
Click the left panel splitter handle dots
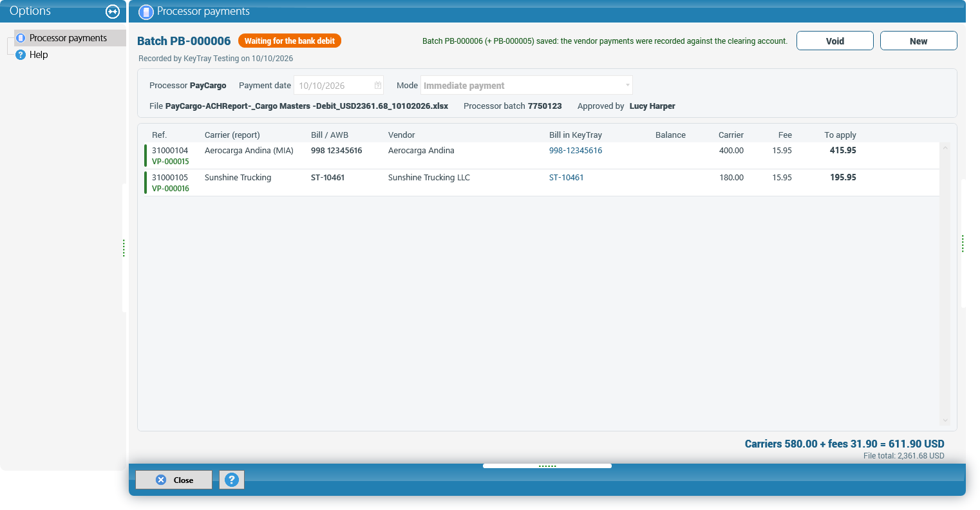tap(124, 248)
